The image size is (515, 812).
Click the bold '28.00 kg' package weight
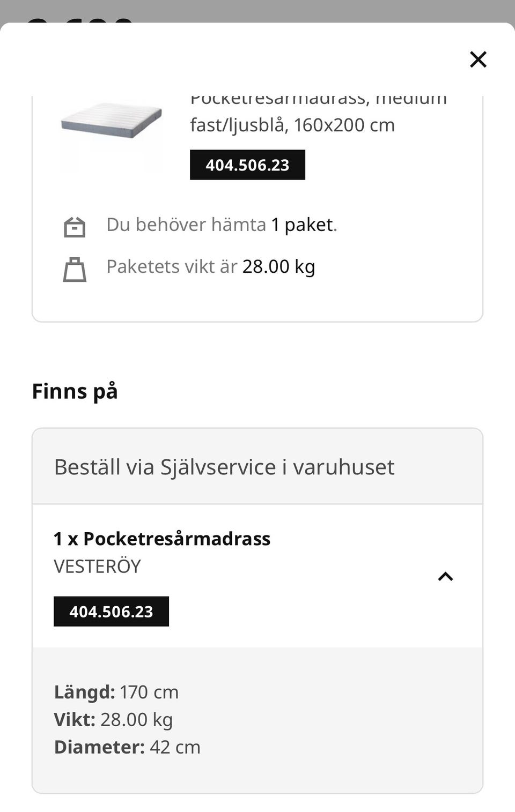(278, 266)
